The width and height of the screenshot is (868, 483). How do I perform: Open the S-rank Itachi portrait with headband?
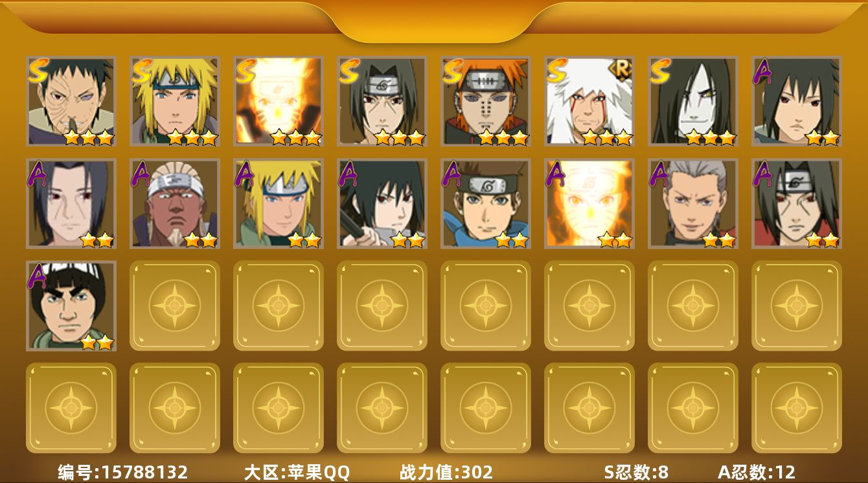coord(382,101)
